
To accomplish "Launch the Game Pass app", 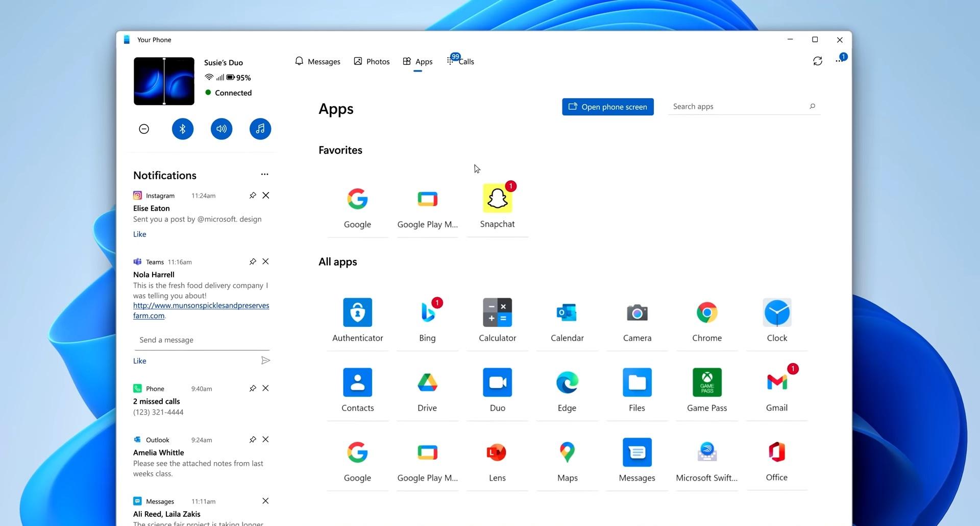I will click(707, 390).
